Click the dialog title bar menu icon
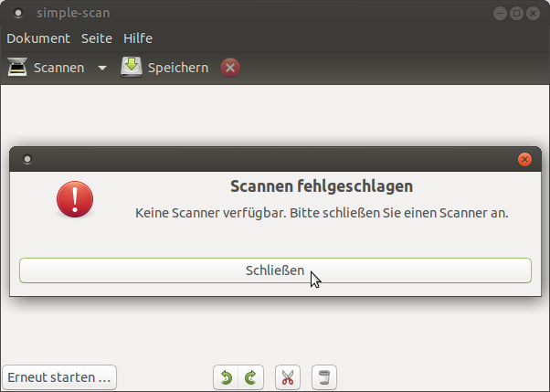The image size is (550, 392). coord(27,159)
